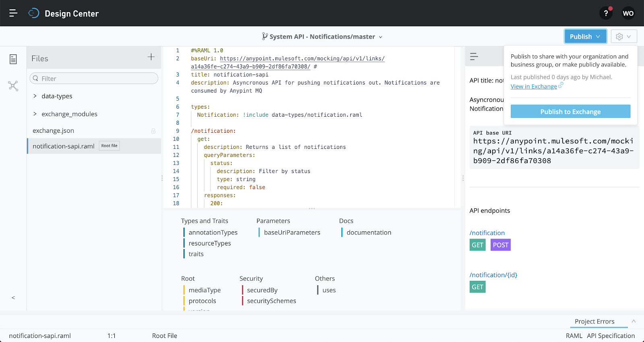644x342 pixels.
Task: Select the Files document icon in sidebar
Action: (13, 59)
